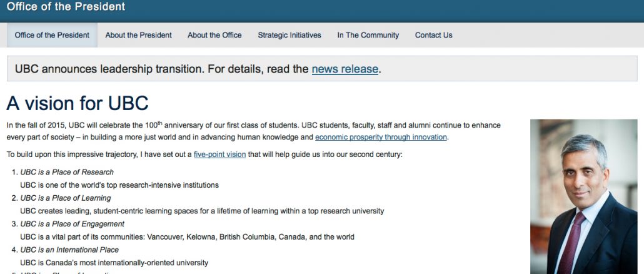Navigate to In The Community
The image size is (644, 274).
coord(368,35)
